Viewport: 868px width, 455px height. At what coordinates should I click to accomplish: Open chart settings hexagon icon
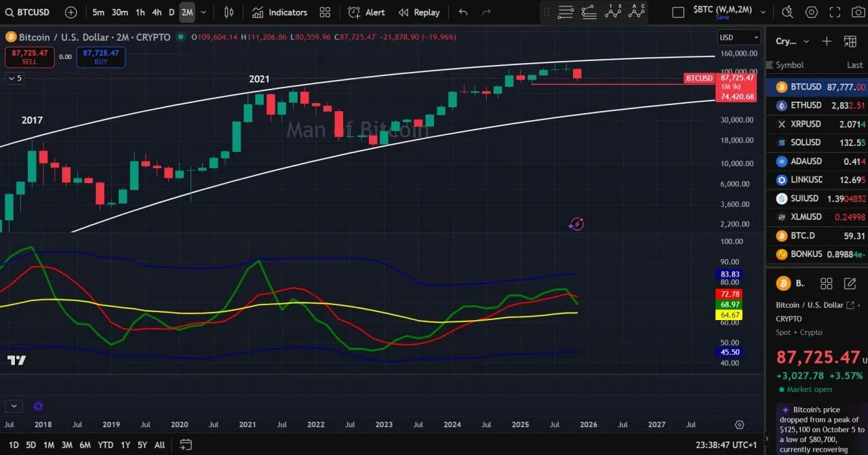812,12
